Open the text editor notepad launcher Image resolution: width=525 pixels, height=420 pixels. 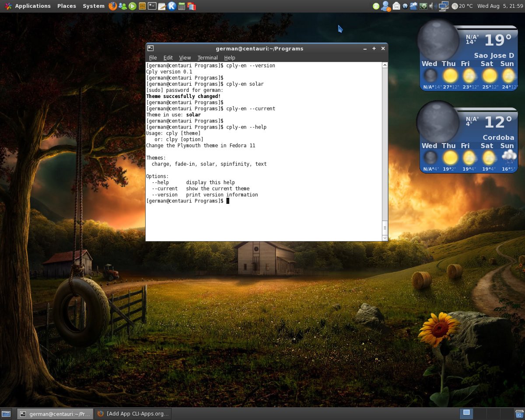coord(162,6)
